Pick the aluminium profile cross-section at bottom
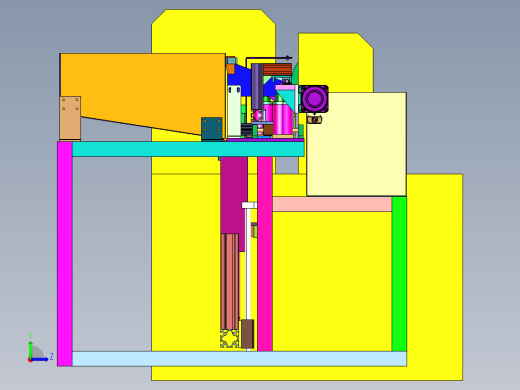The height and width of the screenshot is (390, 520). point(230,339)
